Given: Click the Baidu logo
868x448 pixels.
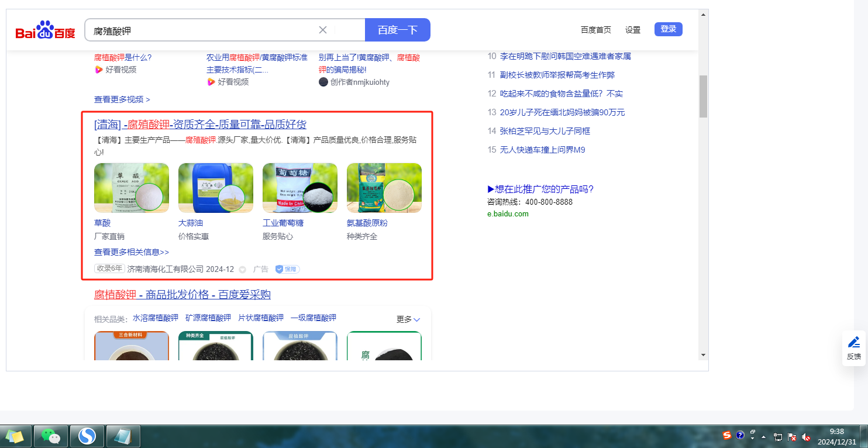Looking at the screenshot, I should click(46, 30).
